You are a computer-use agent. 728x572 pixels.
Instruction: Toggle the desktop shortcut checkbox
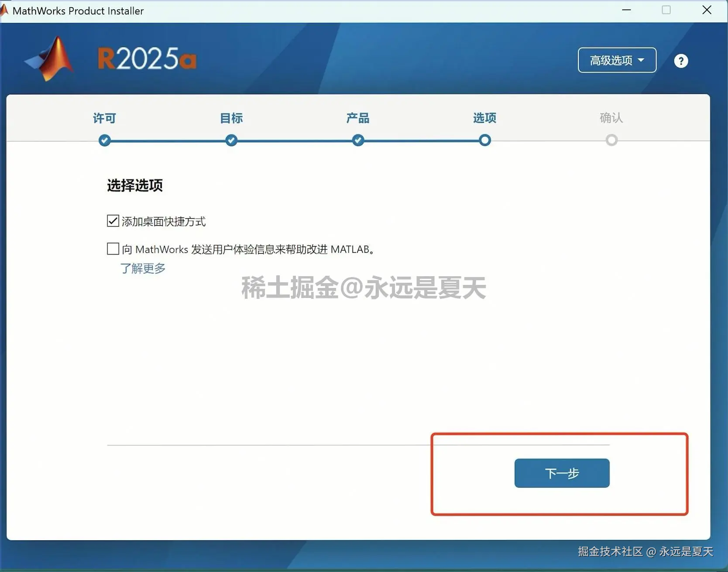(x=113, y=221)
